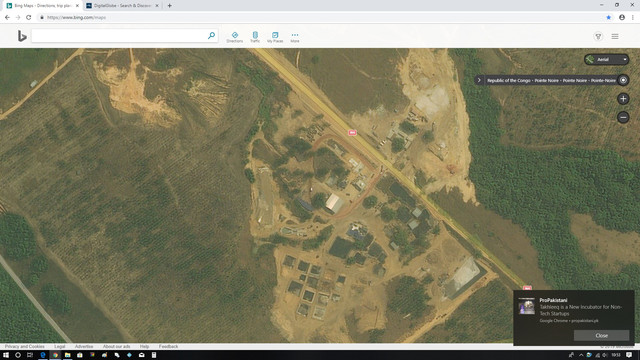Go back in browser
Image resolution: width=640 pixels, height=360 pixels.
pos(7,18)
